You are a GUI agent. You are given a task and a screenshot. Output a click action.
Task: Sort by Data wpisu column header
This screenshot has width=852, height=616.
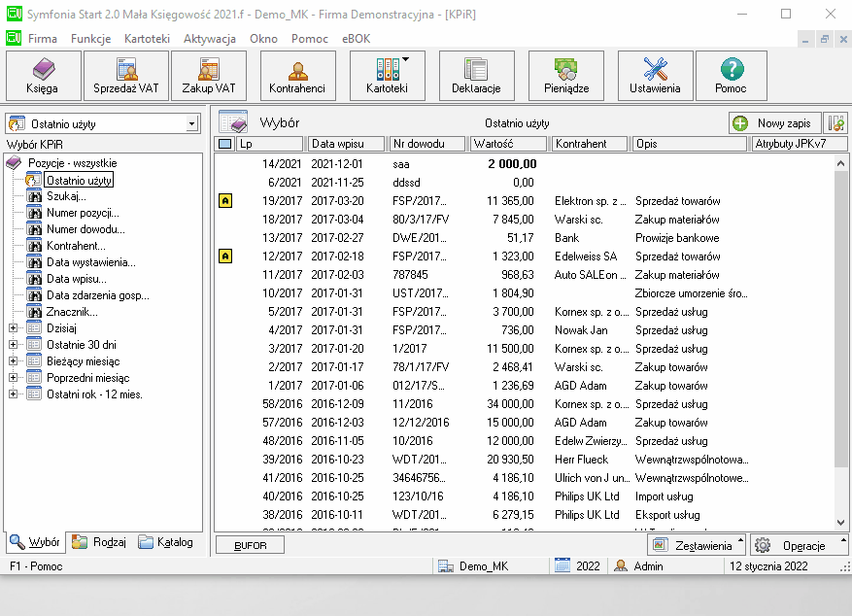tap(346, 144)
